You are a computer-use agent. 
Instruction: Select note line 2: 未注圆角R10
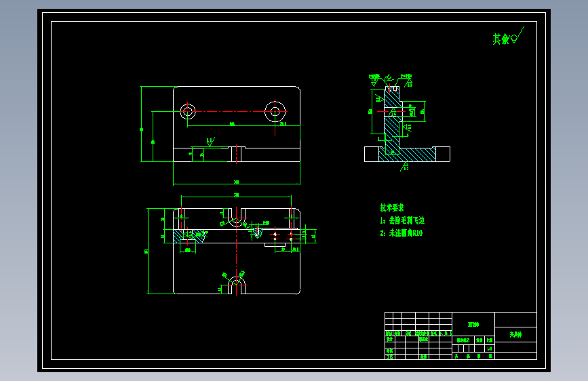click(x=401, y=233)
